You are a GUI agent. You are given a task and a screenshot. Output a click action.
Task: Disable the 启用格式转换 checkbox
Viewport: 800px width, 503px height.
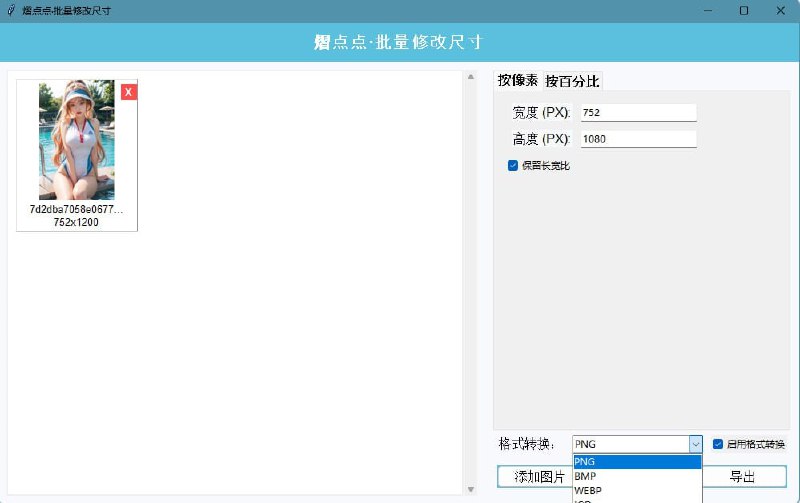(717, 444)
